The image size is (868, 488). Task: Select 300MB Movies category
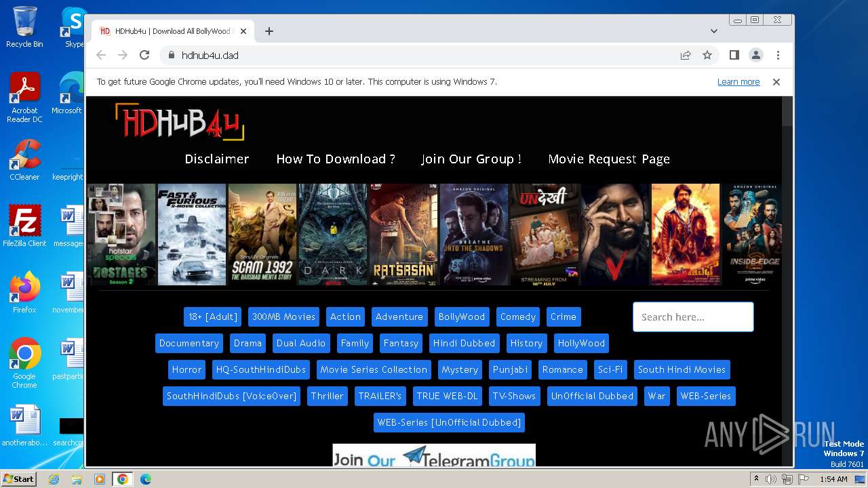click(283, 317)
